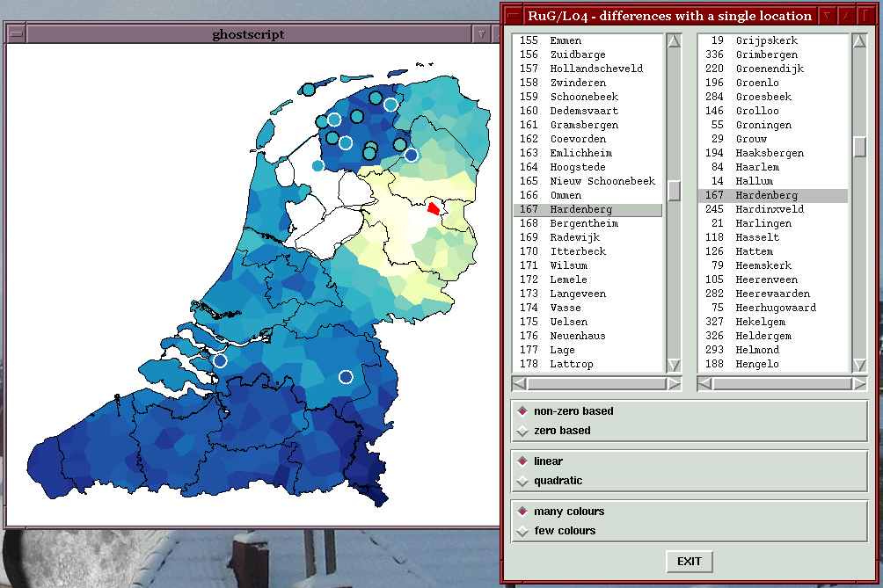Click left arrow of numbered list horizontal scrollbar

coord(519,384)
